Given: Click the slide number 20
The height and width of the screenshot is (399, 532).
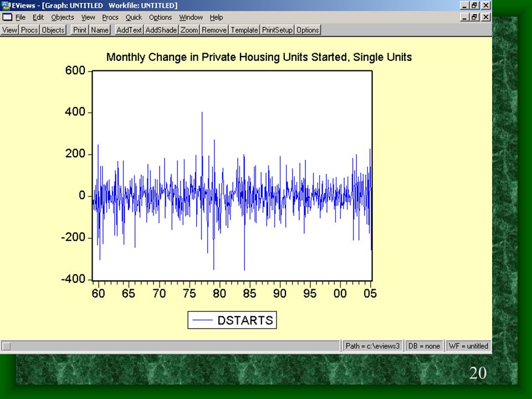Looking at the screenshot, I should pos(478,373).
